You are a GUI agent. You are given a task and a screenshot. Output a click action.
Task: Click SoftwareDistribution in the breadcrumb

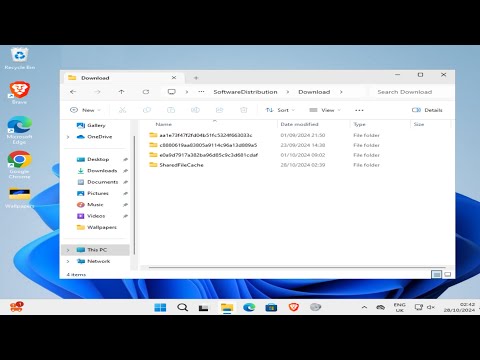(x=245, y=92)
